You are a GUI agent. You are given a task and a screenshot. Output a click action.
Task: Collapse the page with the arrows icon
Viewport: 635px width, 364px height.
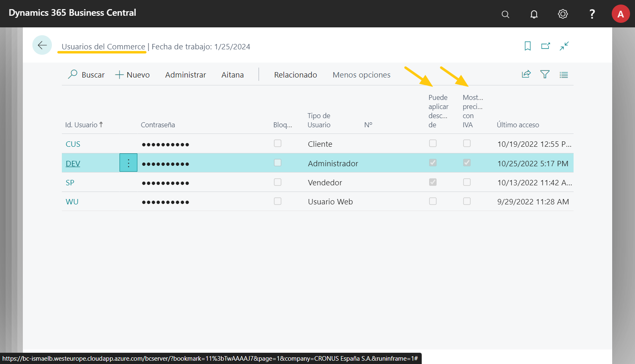click(x=564, y=46)
